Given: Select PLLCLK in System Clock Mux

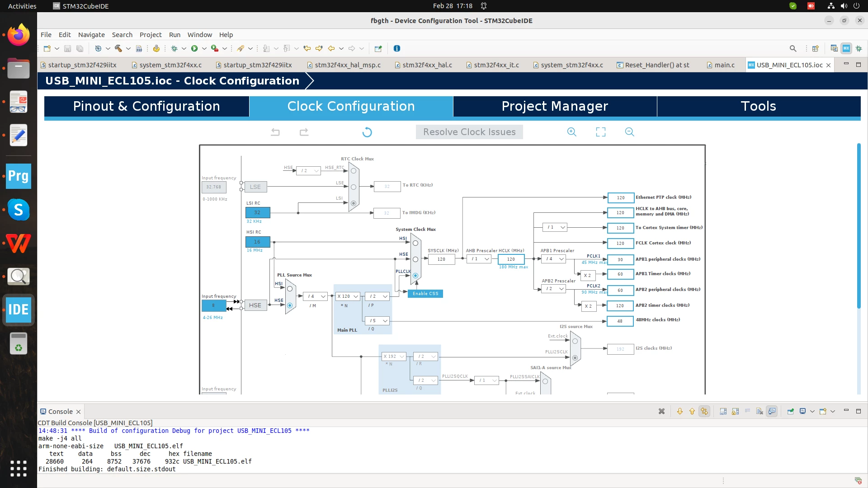Looking at the screenshot, I should click(x=415, y=276).
